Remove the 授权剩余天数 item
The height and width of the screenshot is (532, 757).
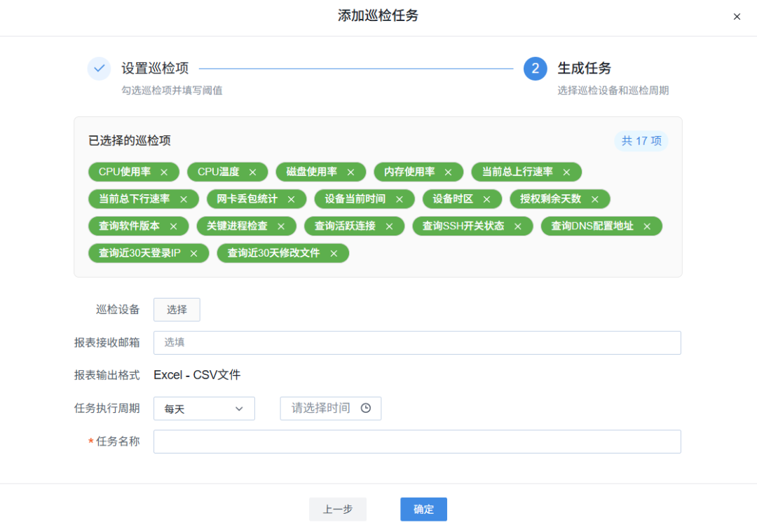click(x=596, y=198)
